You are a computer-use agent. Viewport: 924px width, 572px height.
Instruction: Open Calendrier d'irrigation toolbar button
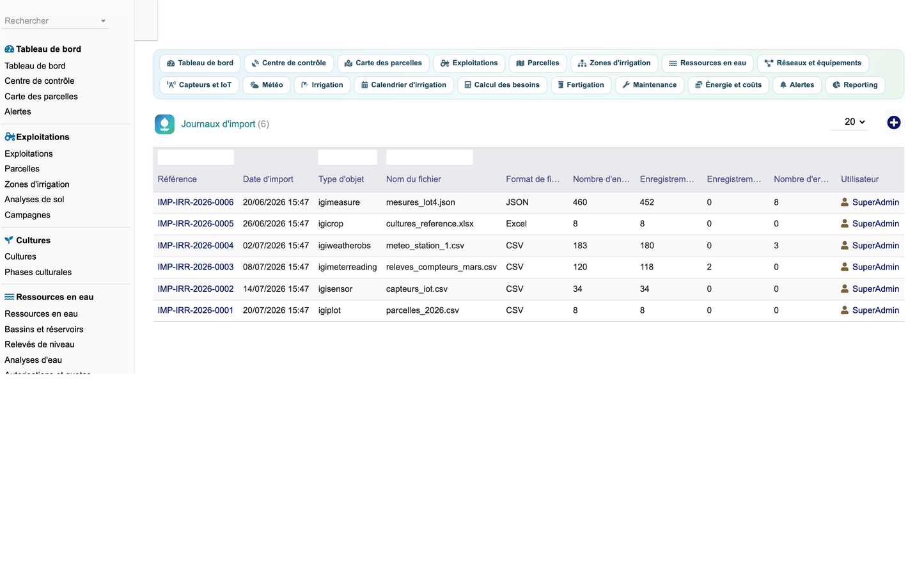click(404, 85)
